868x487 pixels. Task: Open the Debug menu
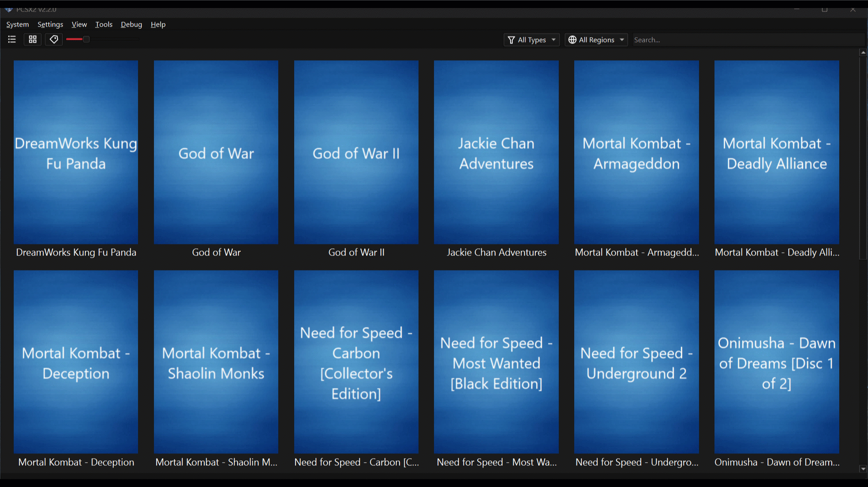tap(131, 24)
